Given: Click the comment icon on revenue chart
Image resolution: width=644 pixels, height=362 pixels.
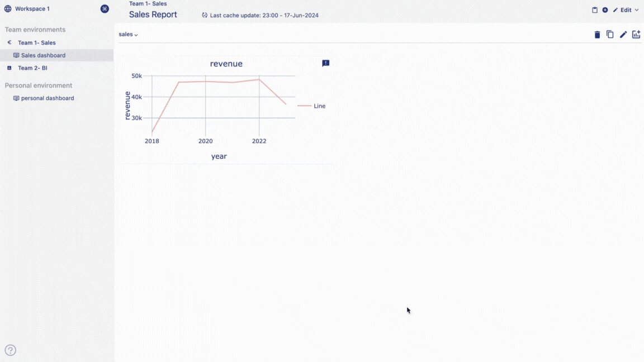Looking at the screenshot, I should (x=326, y=63).
